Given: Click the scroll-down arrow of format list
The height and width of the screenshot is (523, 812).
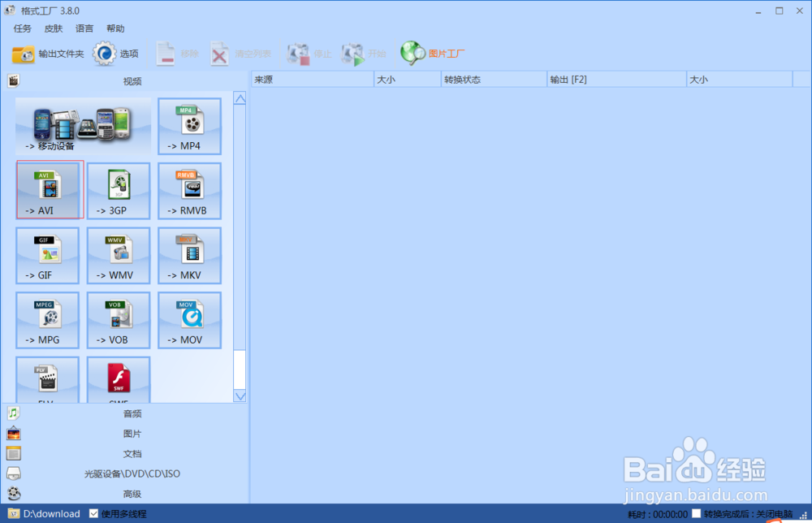Looking at the screenshot, I should tap(240, 396).
